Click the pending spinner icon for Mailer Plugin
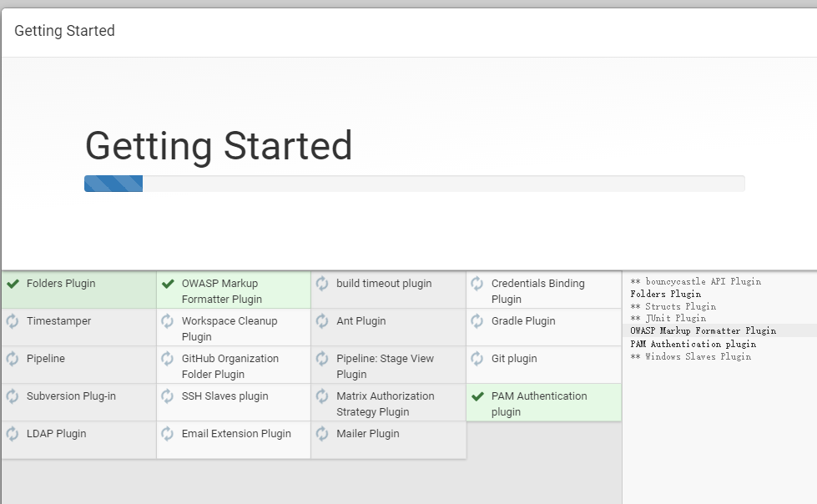The image size is (817, 504). click(322, 433)
